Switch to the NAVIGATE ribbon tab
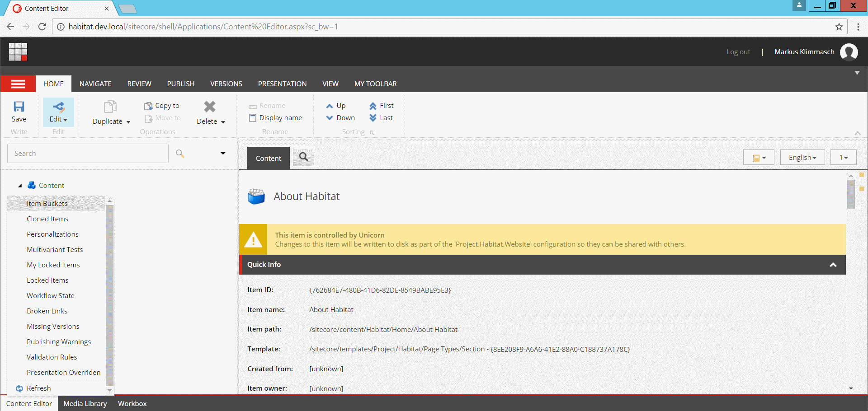 click(95, 84)
